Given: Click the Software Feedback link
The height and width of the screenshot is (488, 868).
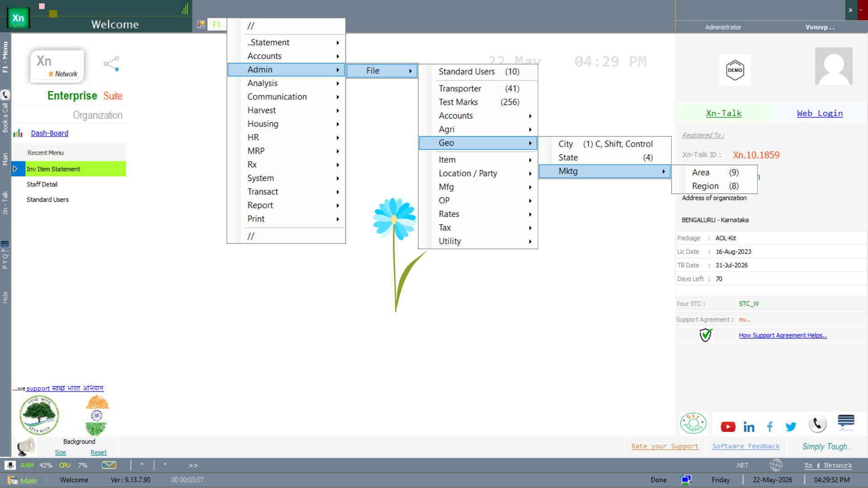Looking at the screenshot, I should (x=746, y=446).
